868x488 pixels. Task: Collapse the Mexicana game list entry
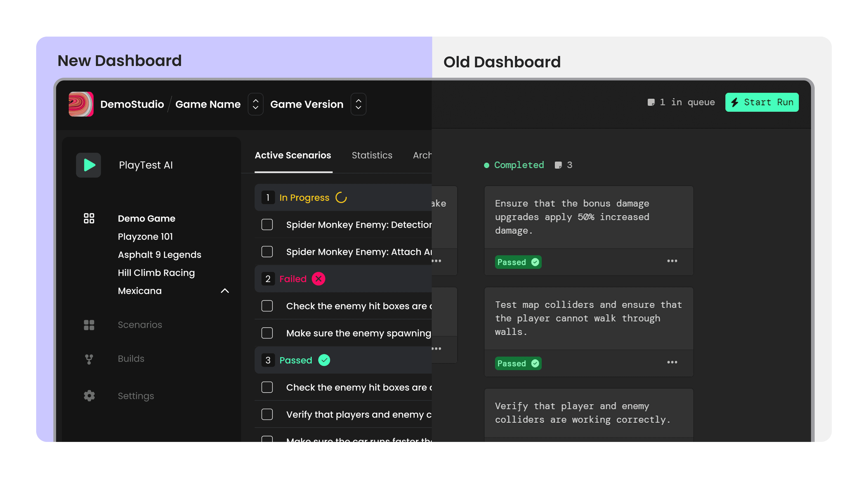coord(225,291)
